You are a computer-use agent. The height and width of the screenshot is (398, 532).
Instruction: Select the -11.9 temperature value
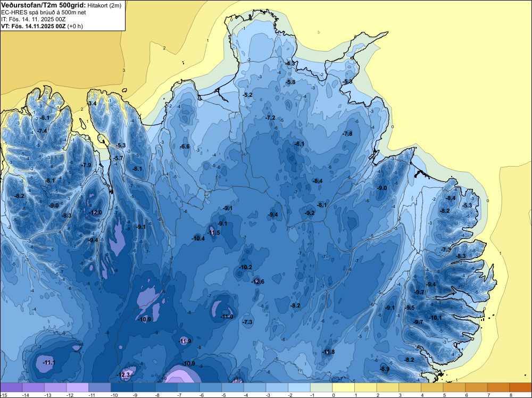[x=185, y=342]
